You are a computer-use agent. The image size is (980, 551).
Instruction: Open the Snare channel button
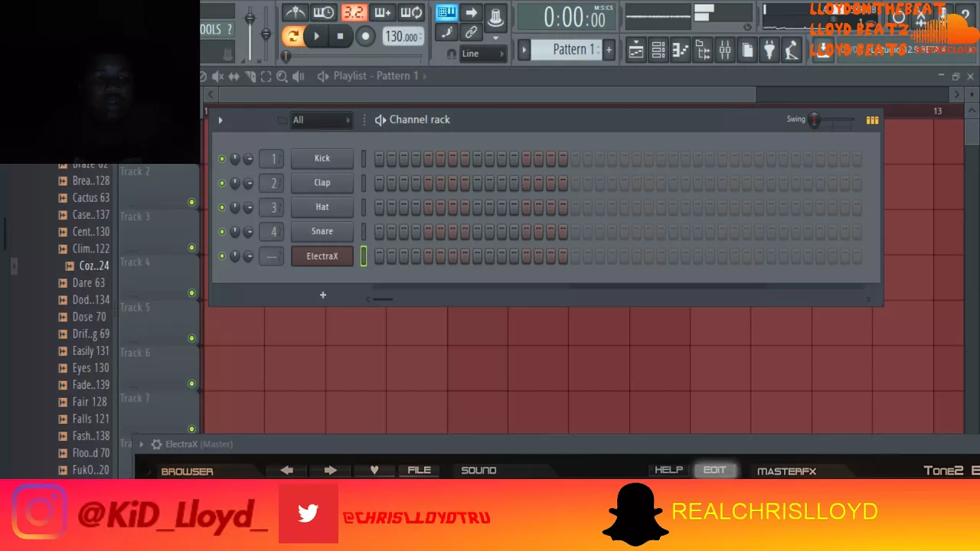pyautogui.click(x=322, y=232)
